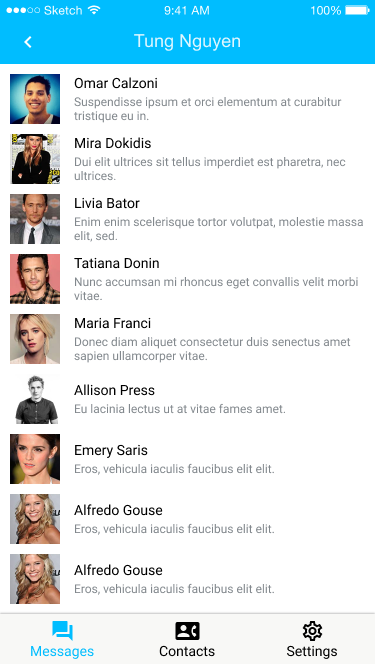Open the 'Suspendisse ipsum et orci' message preview
Viewport: 375px width, 664px height.
coord(208,109)
